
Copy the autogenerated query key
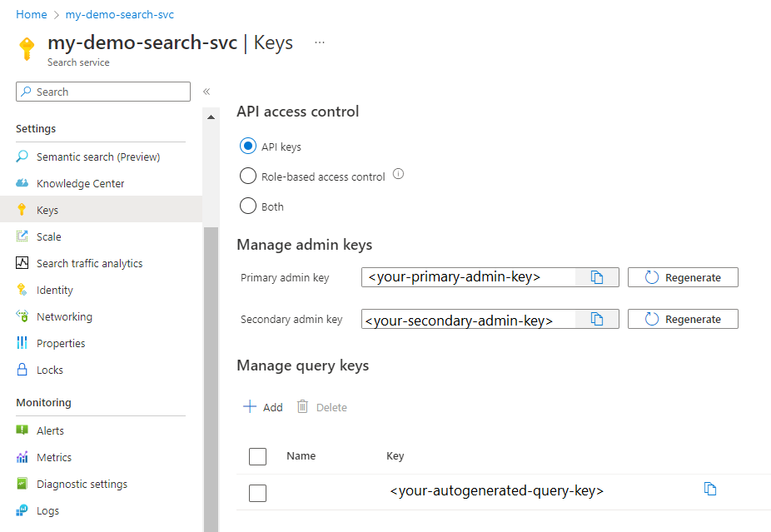tap(709, 490)
